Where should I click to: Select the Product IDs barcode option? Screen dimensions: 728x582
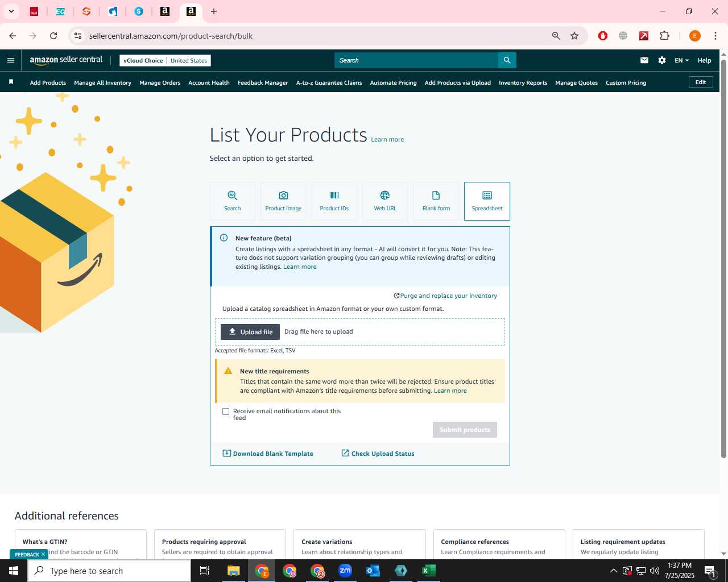click(x=334, y=201)
